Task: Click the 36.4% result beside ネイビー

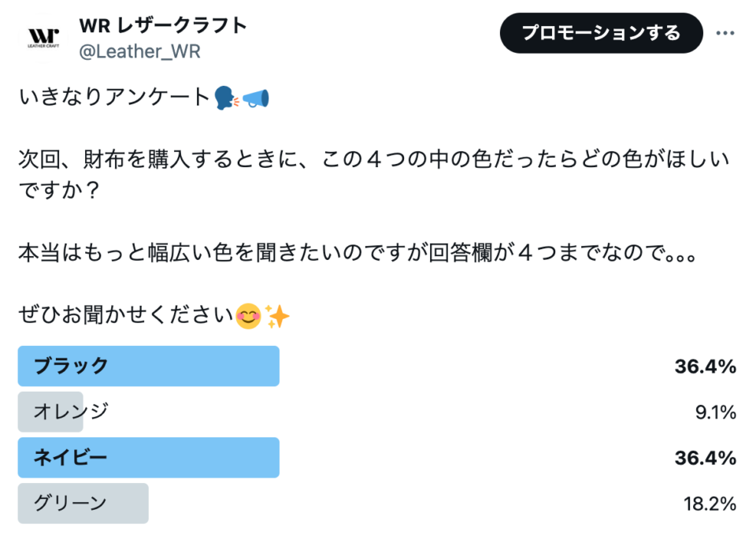Action: click(x=705, y=457)
